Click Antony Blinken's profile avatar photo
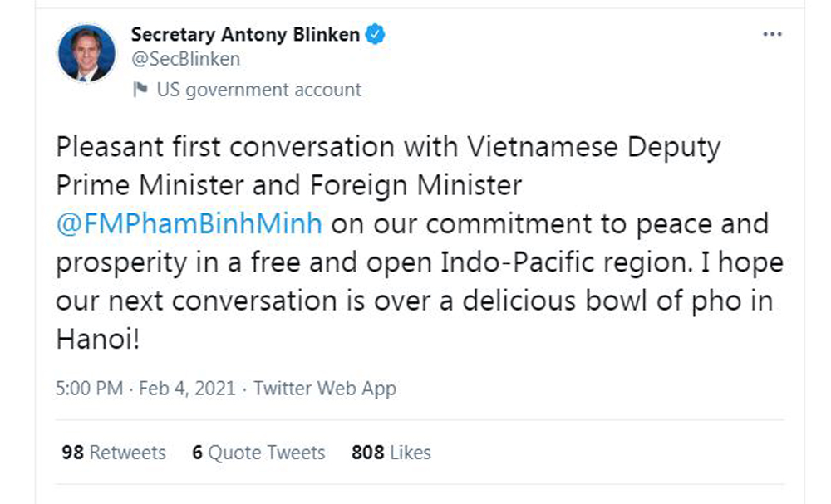 tap(86, 53)
